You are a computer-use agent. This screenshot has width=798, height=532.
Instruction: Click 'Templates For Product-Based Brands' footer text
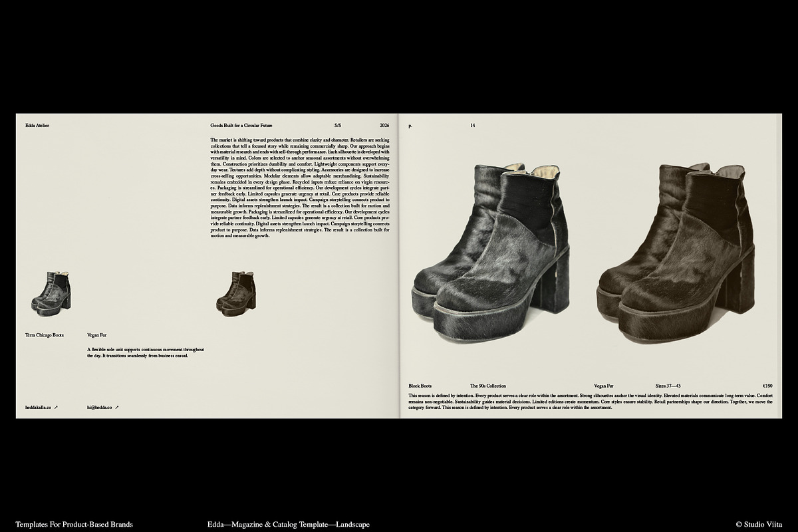click(x=74, y=524)
